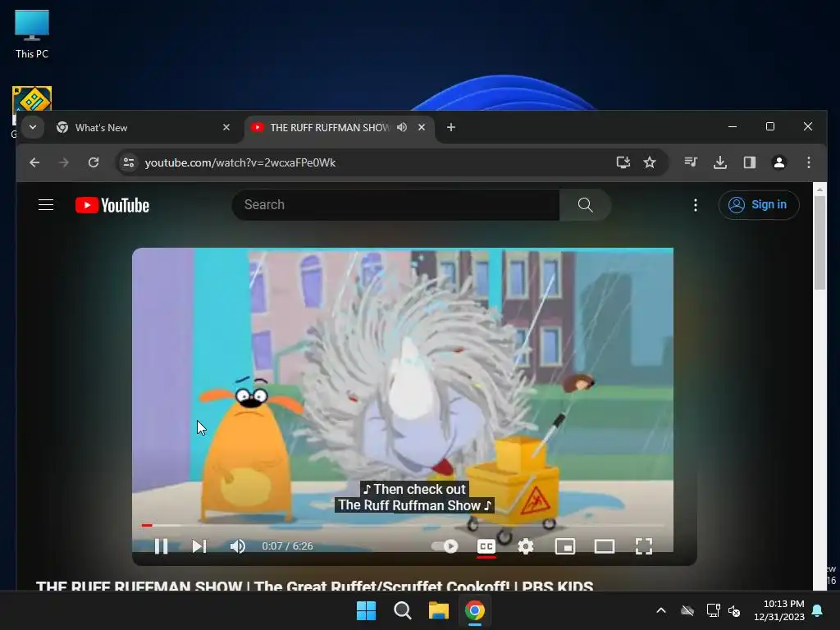This screenshot has width=840, height=630.
Task: Select THE RUFF RUFFMAN SHOW tab
Action: [329, 127]
